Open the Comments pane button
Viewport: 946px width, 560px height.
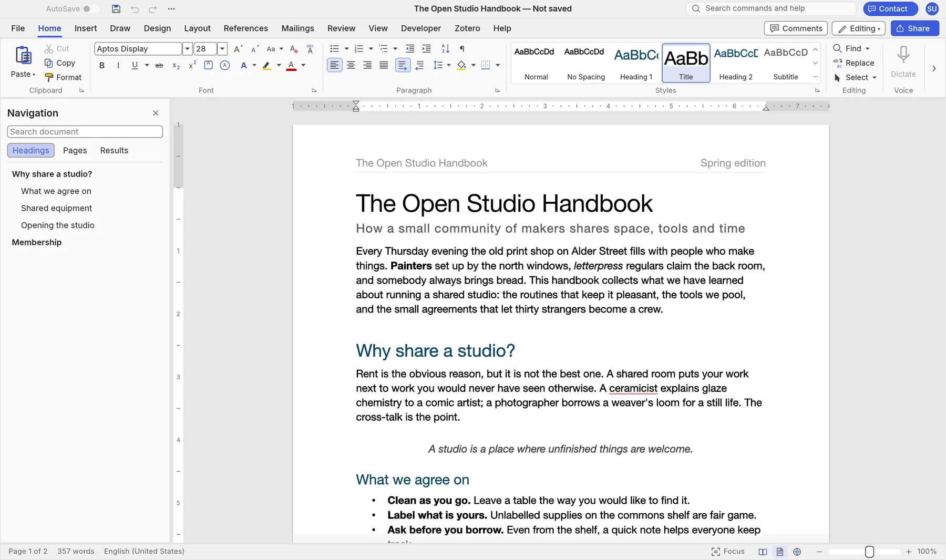[x=796, y=28]
